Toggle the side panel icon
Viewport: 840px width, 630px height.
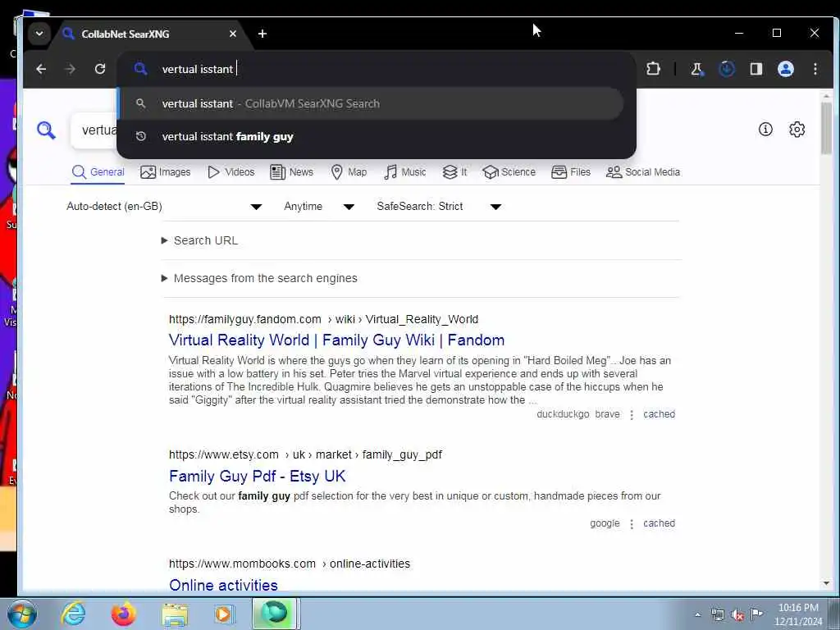click(756, 69)
